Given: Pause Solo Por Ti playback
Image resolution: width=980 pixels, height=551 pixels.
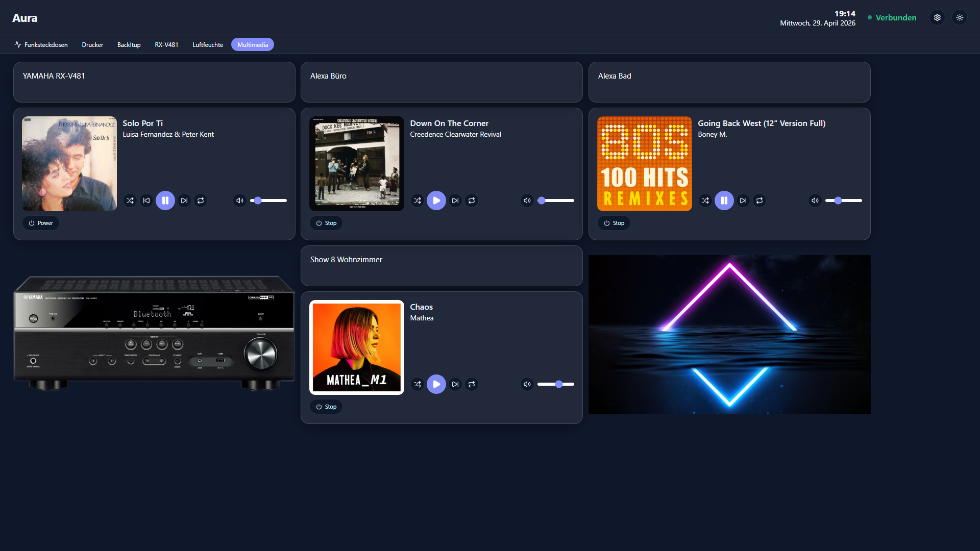Looking at the screenshot, I should click(x=165, y=201).
